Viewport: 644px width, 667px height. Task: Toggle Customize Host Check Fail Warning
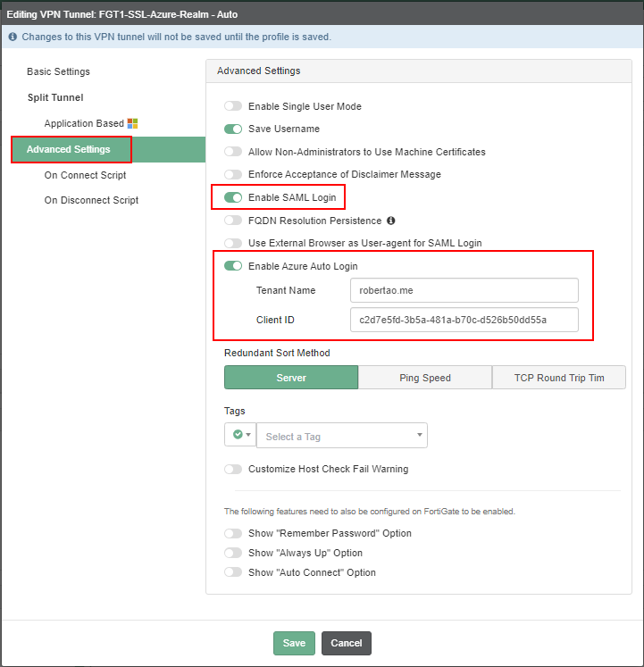(x=233, y=469)
